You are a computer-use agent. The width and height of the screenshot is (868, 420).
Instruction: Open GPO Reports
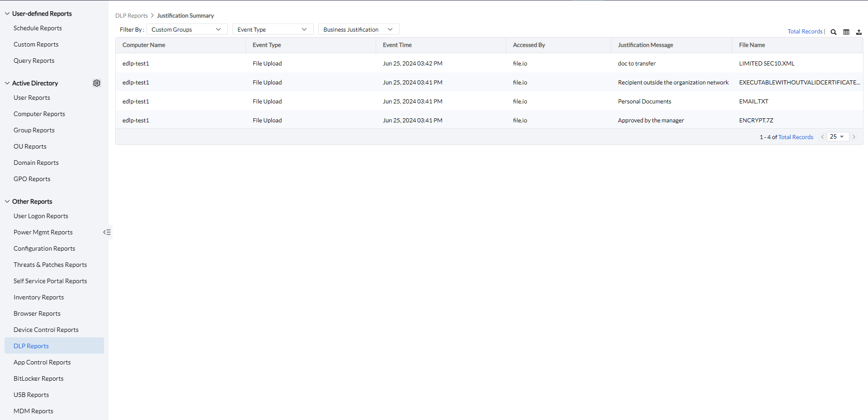[32, 179]
